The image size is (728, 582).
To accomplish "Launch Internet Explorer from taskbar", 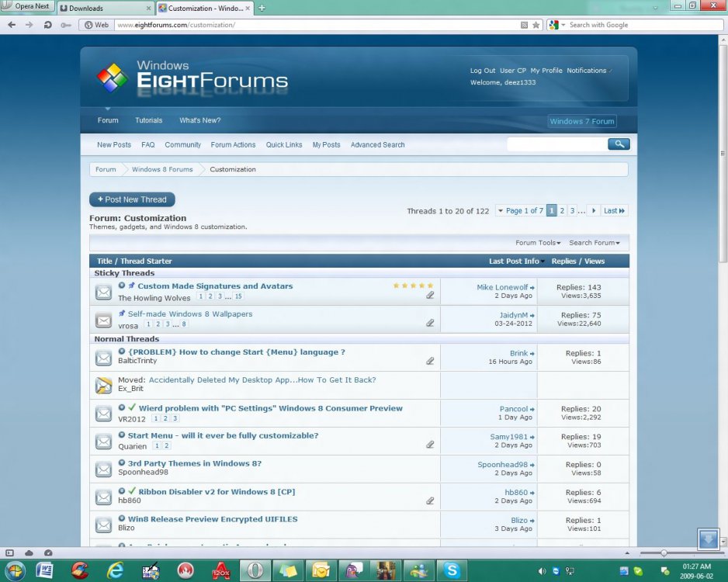I will coord(115,570).
